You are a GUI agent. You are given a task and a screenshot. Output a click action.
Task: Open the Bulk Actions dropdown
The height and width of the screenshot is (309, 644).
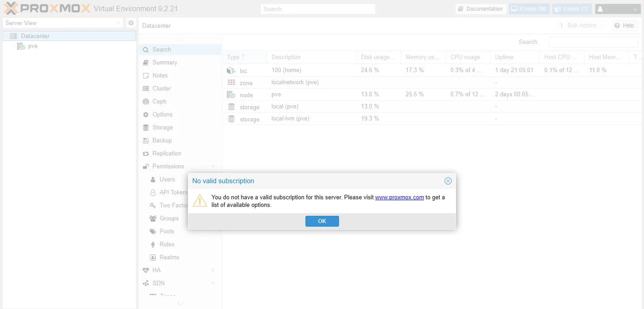click(x=582, y=26)
